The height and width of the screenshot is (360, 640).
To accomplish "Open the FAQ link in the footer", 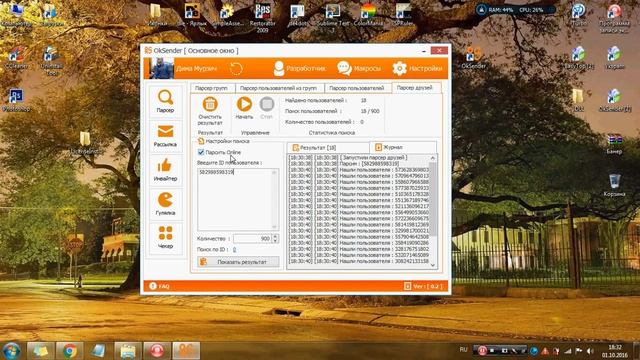I will click(x=159, y=286).
